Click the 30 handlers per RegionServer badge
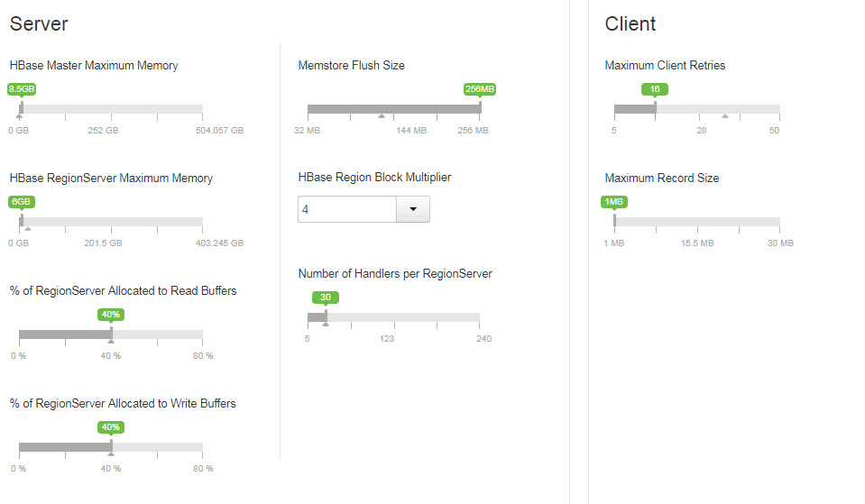 326,298
